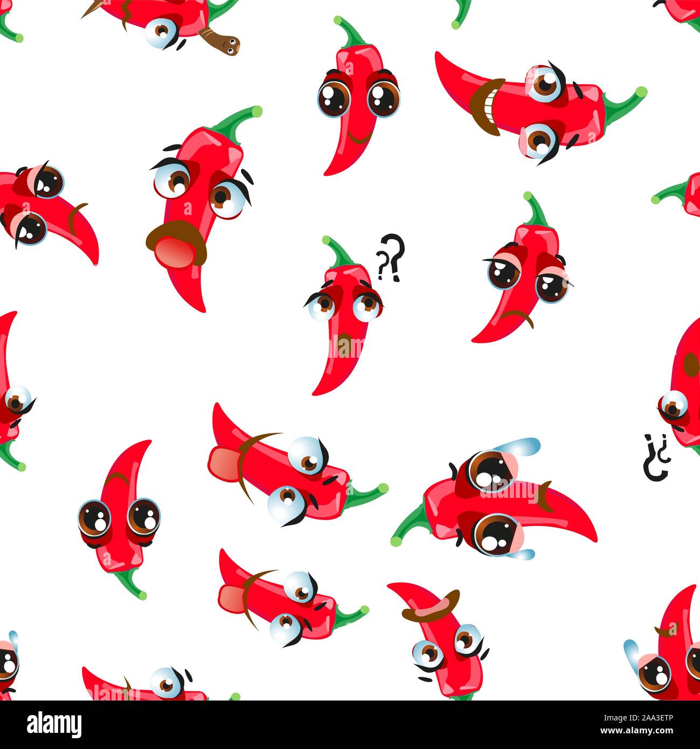The height and width of the screenshot is (749, 700).
Task: Click the "alamy" logo in the black footer
Action: (x=54, y=724)
